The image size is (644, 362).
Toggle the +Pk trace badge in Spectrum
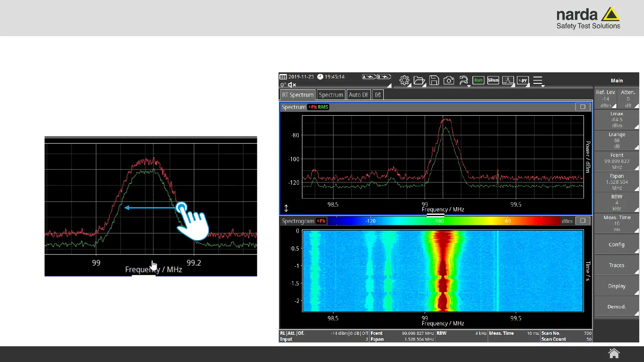pos(312,107)
